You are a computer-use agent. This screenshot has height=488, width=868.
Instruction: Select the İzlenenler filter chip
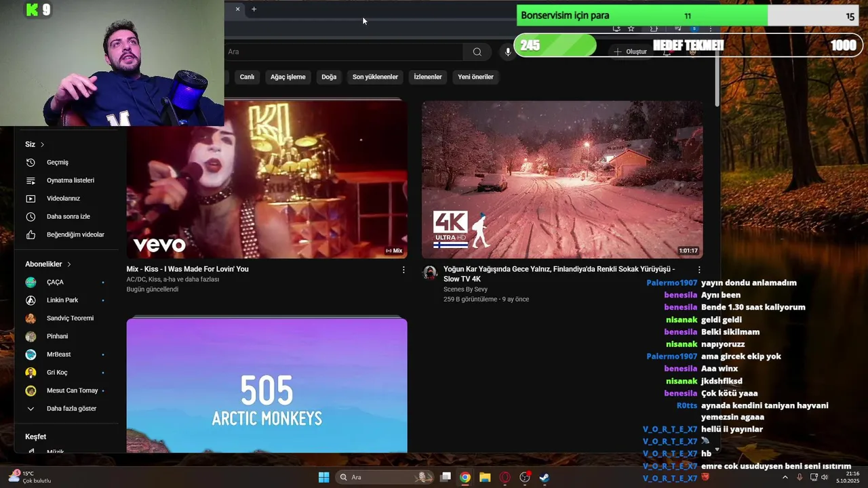428,77
